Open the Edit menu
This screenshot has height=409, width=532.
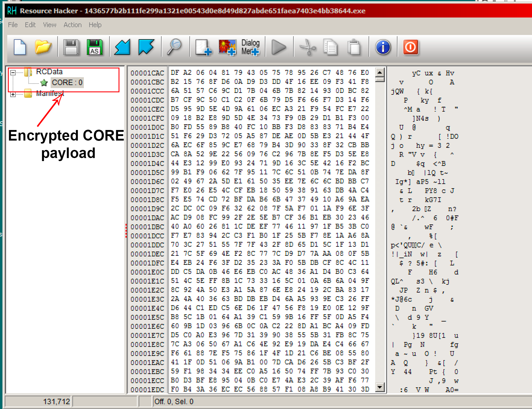30,25
